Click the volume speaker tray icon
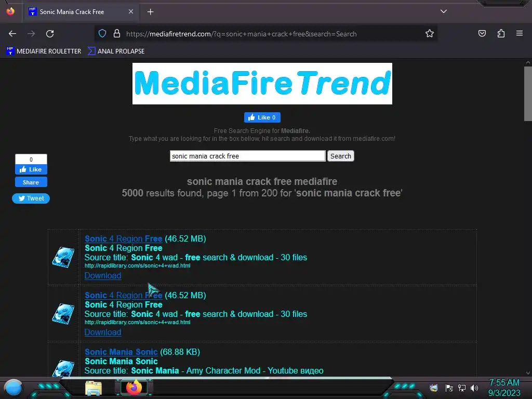The image size is (532, 399). [x=474, y=388]
